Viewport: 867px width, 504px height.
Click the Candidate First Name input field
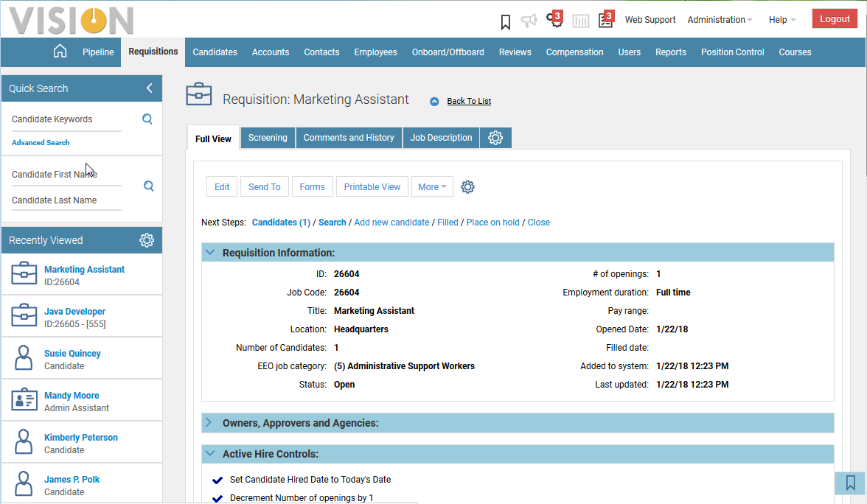click(66, 175)
